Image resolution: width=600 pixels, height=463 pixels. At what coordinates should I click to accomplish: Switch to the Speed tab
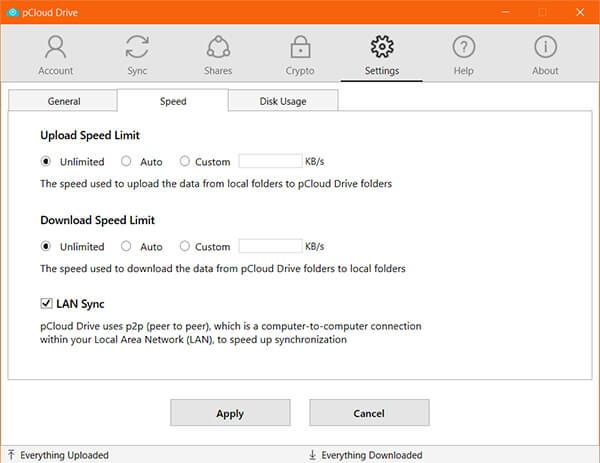tap(173, 101)
